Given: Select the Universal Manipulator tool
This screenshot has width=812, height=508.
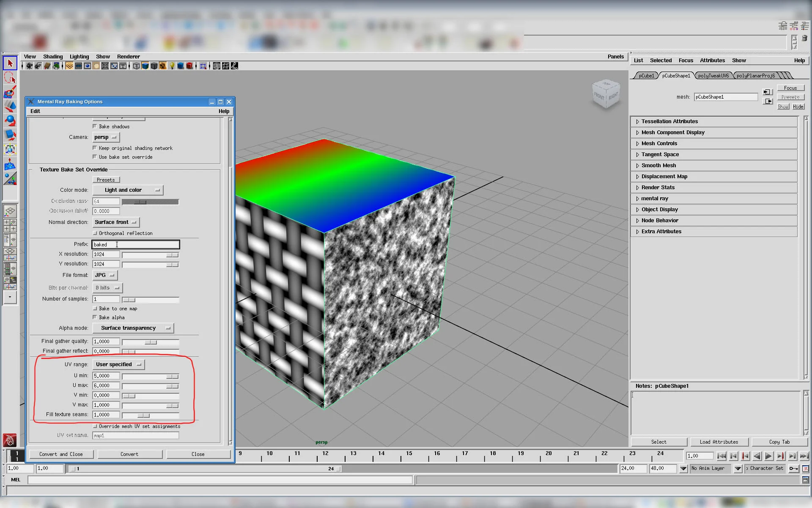Looking at the screenshot, I should pyautogui.click(x=10, y=149).
